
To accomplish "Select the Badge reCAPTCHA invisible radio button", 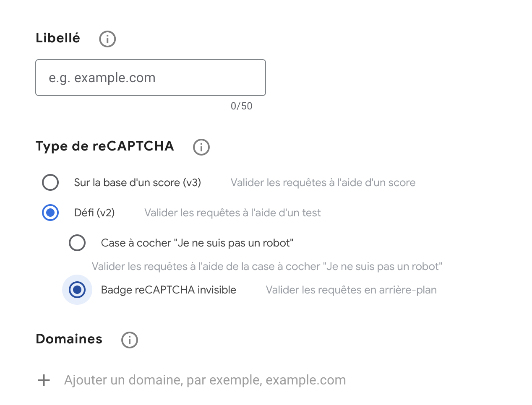I will click(77, 290).
